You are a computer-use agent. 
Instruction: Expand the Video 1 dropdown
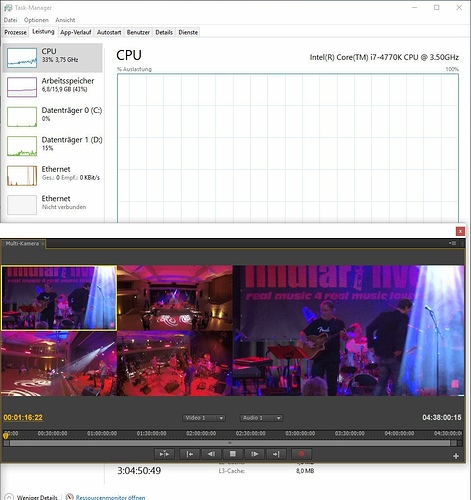click(x=204, y=418)
